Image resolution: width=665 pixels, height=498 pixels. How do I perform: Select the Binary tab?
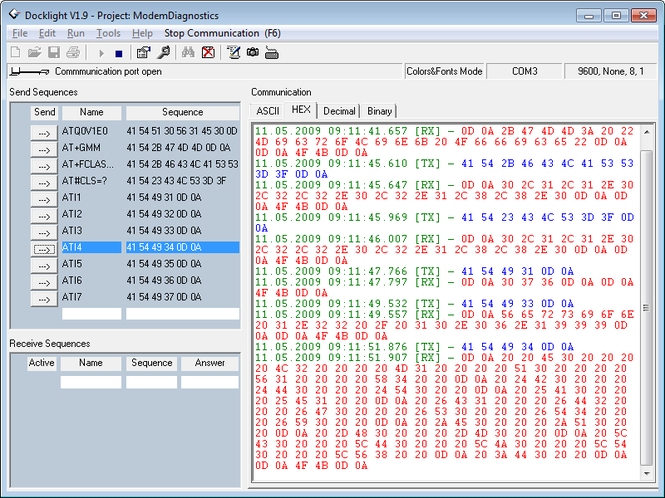(x=379, y=111)
